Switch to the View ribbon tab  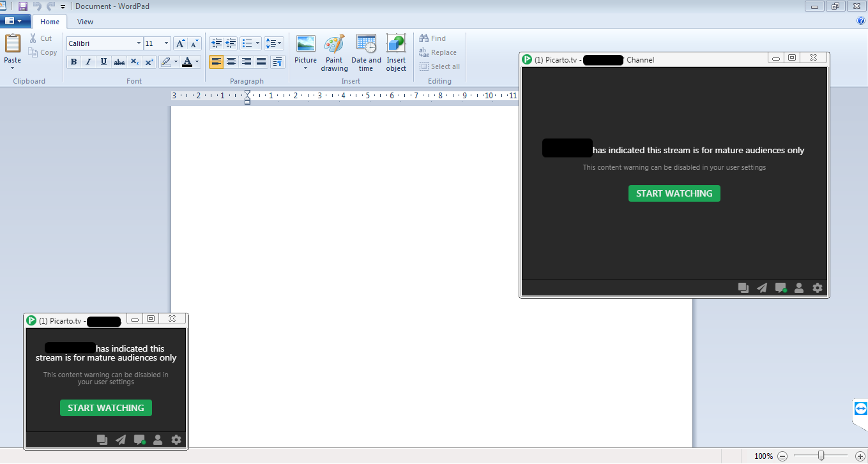coord(85,22)
